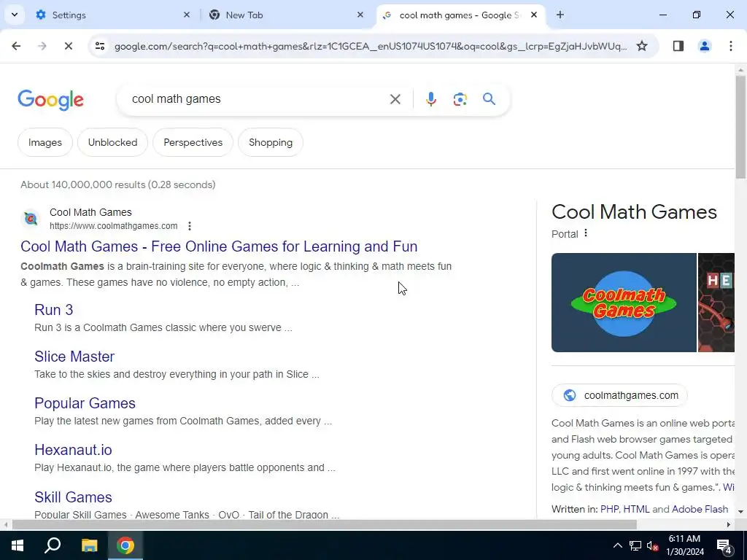Go back with the browser back arrow

click(16, 46)
